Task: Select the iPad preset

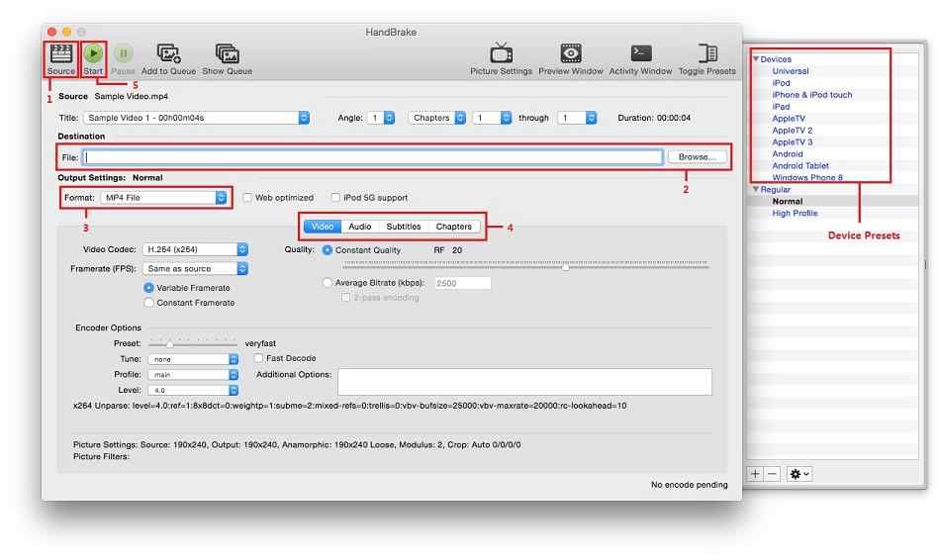Action: point(781,107)
